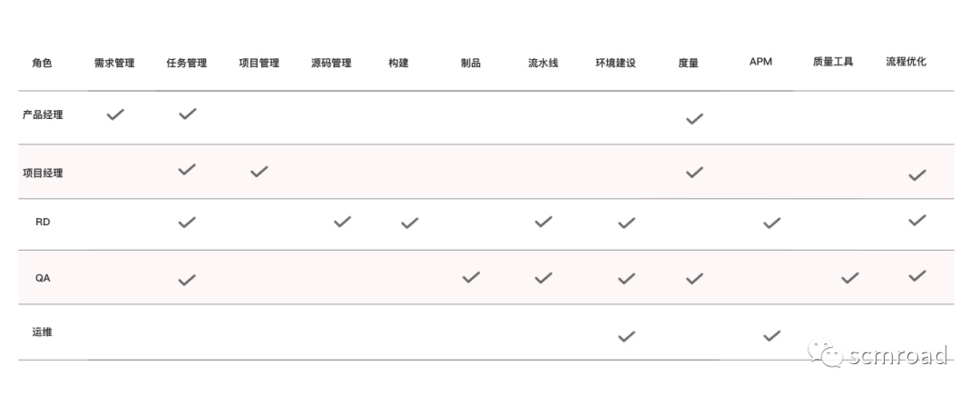
Task: Select the 需求管理 column header
Action: (x=114, y=64)
